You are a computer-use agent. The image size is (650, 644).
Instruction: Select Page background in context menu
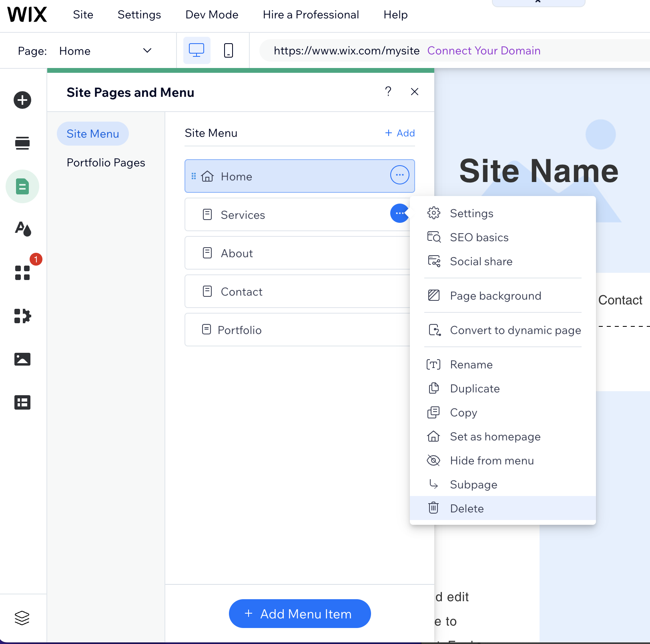tap(495, 296)
